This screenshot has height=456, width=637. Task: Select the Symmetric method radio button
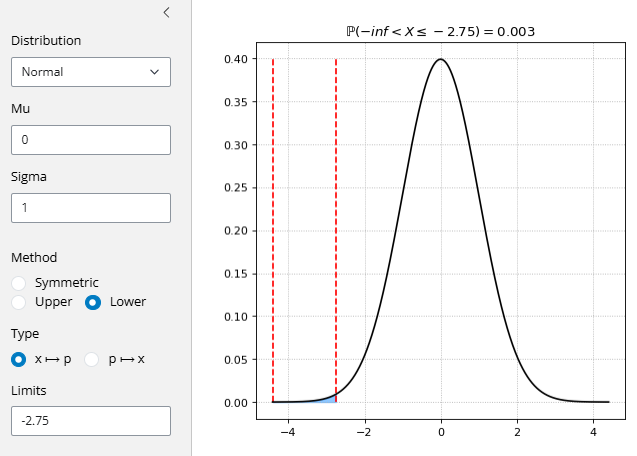coord(19,283)
